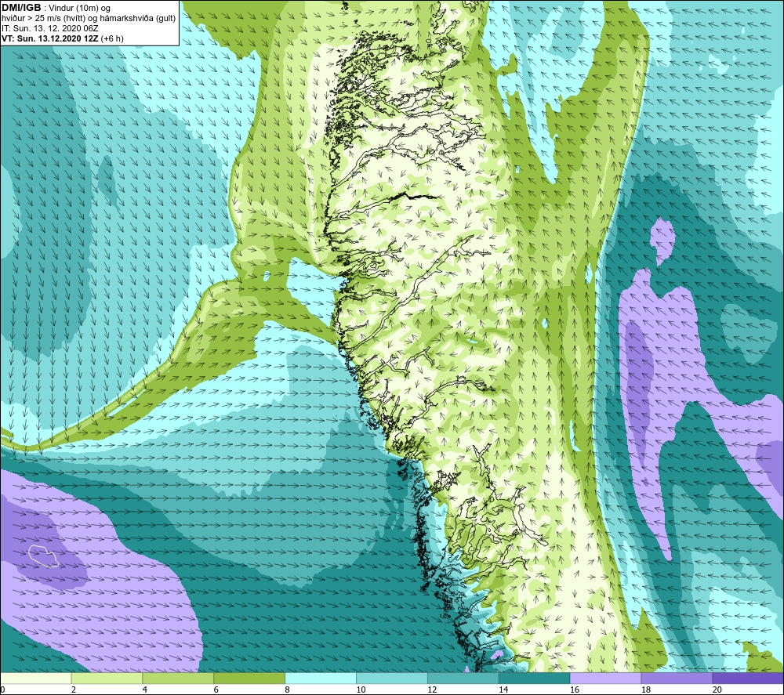Image resolution: width=784 pixels, height=695 pixels.
Task: Click the legend scale label '16'
Action: point(575,690)
